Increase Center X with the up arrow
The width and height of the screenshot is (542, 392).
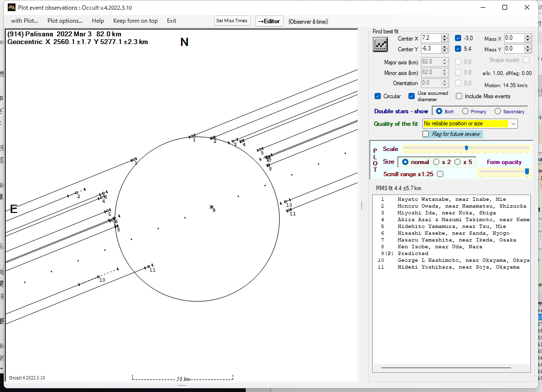(x=444, y=36)
